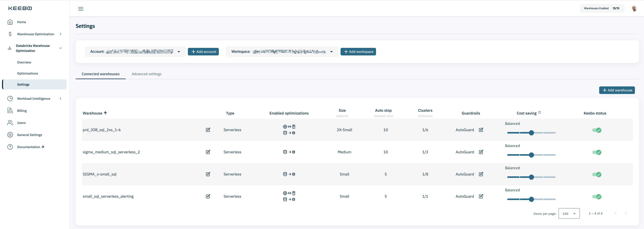The width and height of the screenshot is (644, 229).
Task: Edit AutoGuard guardrails for small_sql_serverless_alerting
Action: pyautogui.click(x=481, y=196)
